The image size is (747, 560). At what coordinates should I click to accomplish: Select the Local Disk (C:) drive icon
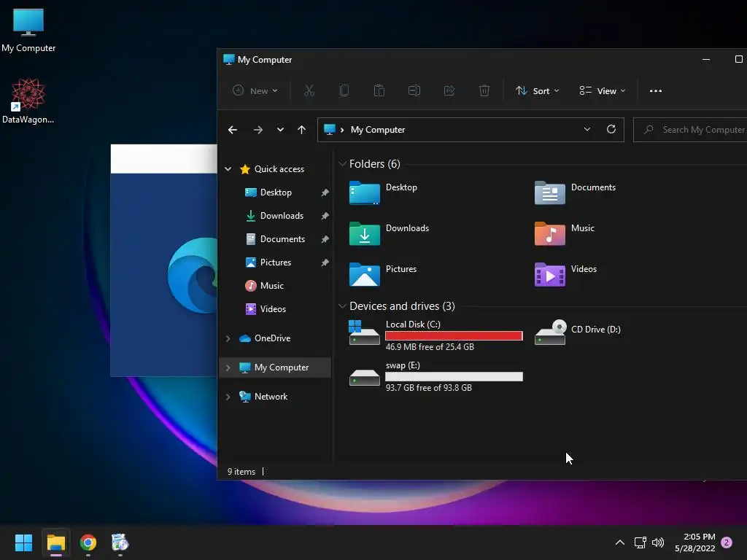click(x=365, y=332)
